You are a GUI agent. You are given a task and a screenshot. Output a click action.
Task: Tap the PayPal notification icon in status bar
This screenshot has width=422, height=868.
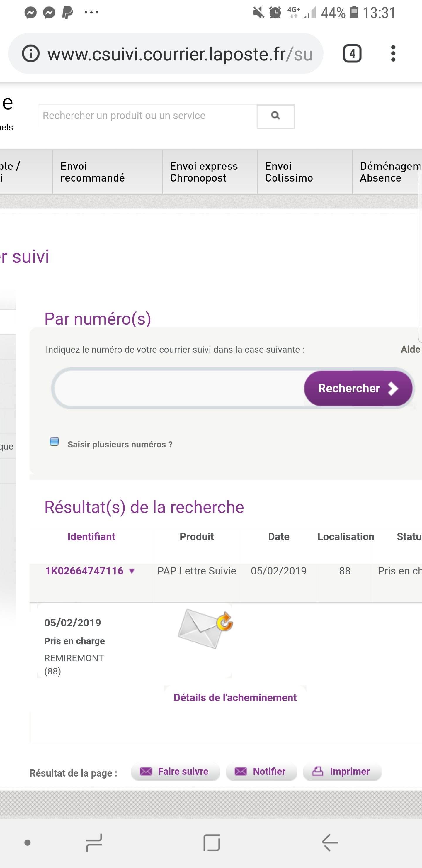[x=67, y=13]
